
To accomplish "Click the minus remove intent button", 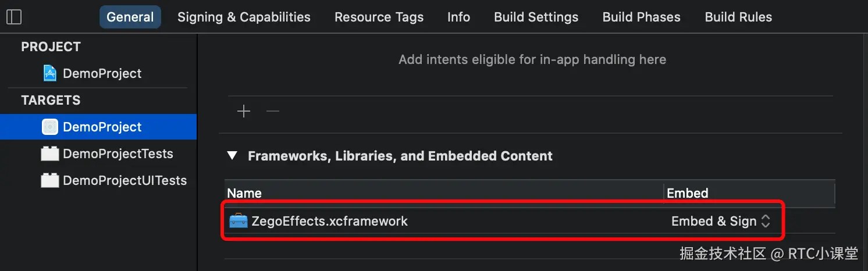I will pos(273,111).
